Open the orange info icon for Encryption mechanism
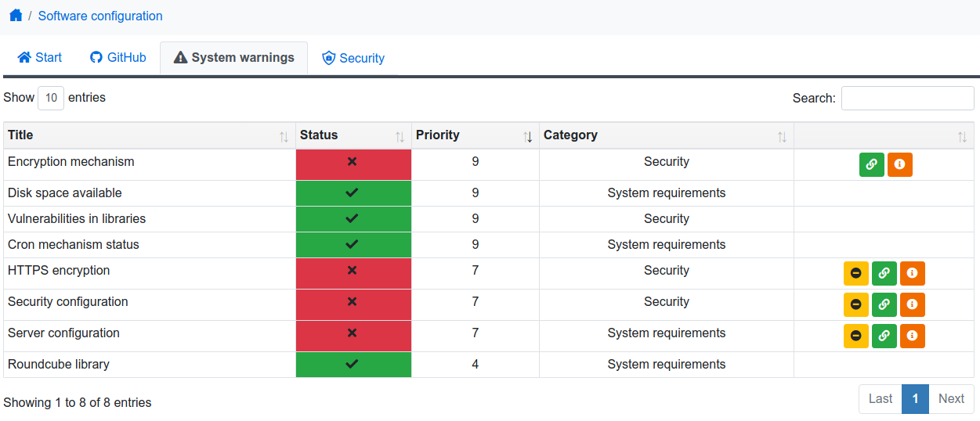 point(900,164)
